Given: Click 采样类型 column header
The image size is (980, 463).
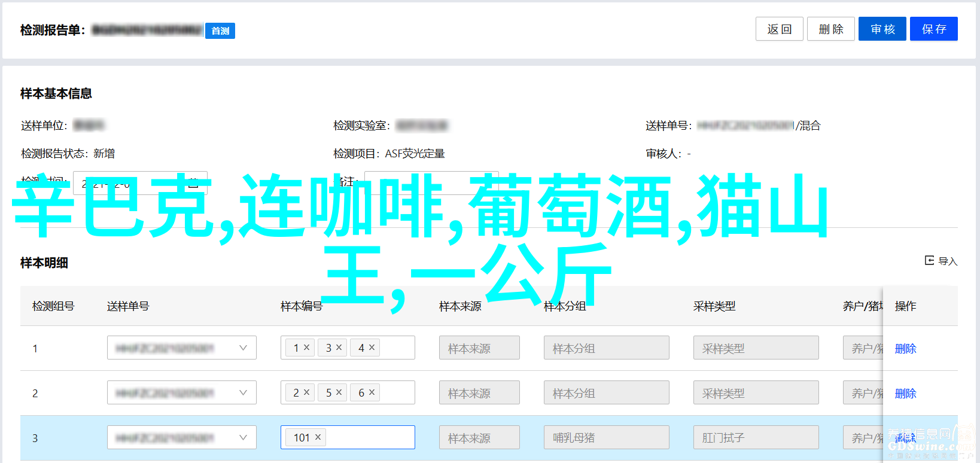Looking at the screenshot, I should coord(714,306).
